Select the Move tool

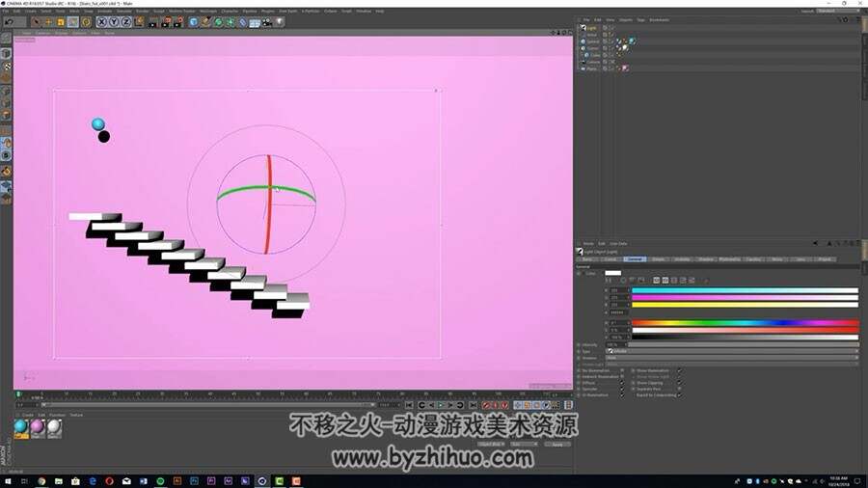(x=49, y=22)
